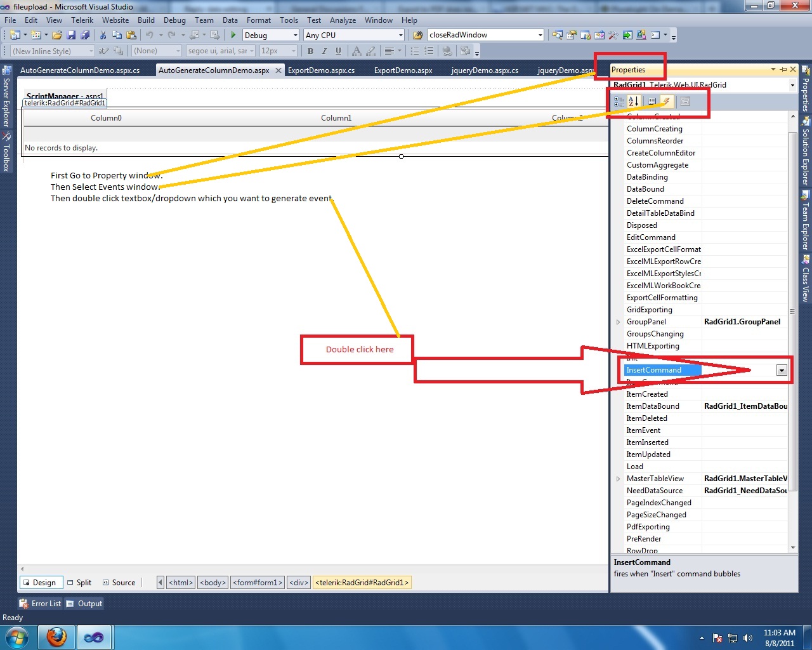Expand the GroupPanel property node
This screenshot has height=650, width=812.
tap(619, 322)
